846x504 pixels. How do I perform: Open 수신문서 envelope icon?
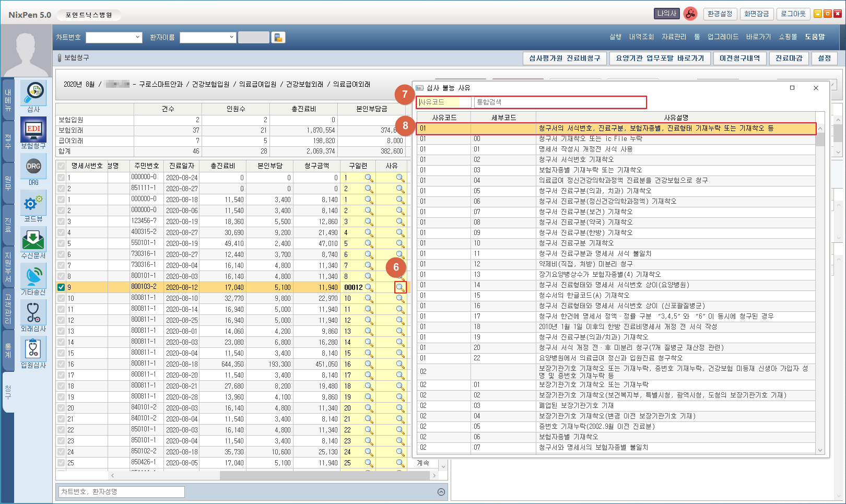33,240
